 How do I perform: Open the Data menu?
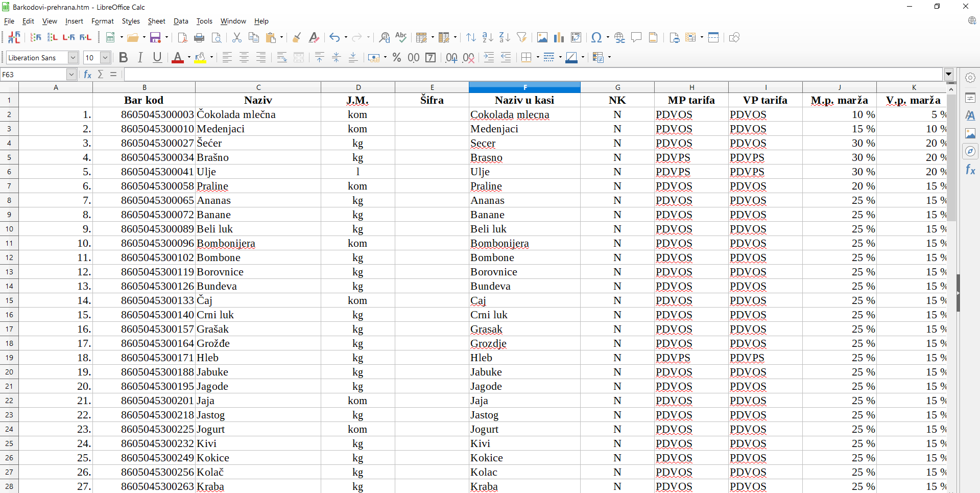point(181,21)
